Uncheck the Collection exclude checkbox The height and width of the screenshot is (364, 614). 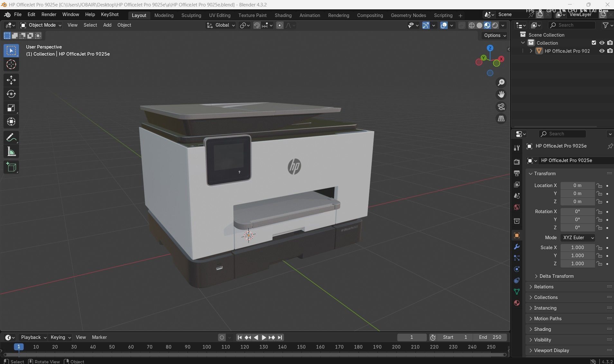[x=594, y=43]
